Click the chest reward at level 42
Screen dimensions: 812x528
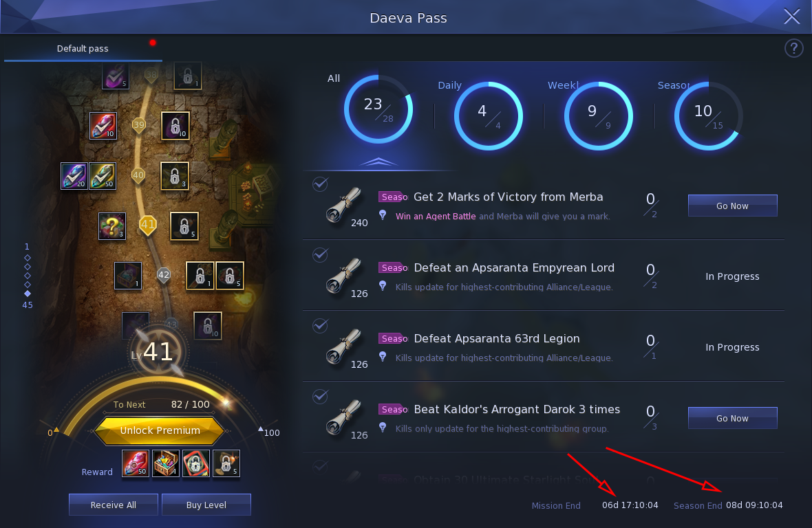tap(128, 276)
